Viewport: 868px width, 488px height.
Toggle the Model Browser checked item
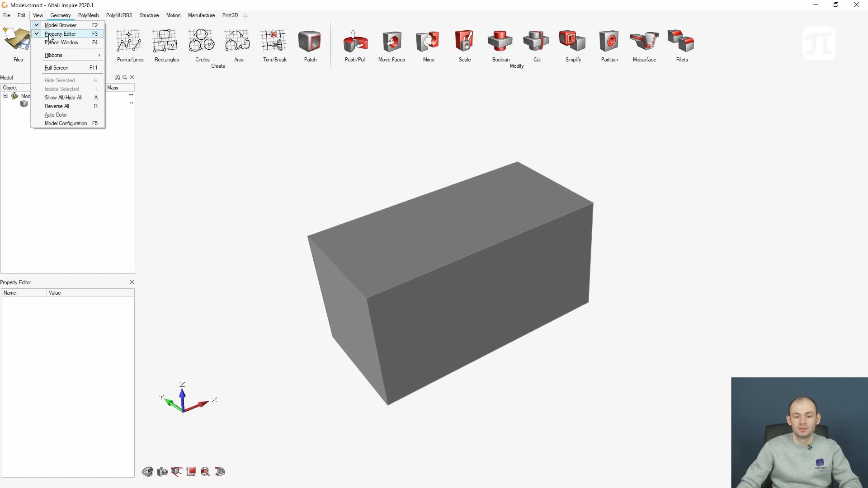pyautogui.click(x=68, y=25)
